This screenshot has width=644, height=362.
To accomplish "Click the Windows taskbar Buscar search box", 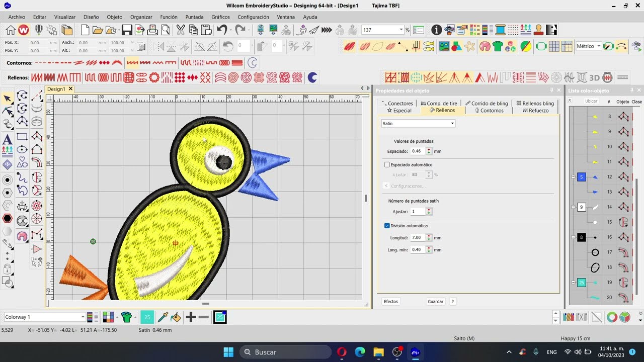I will click(285, 352).
